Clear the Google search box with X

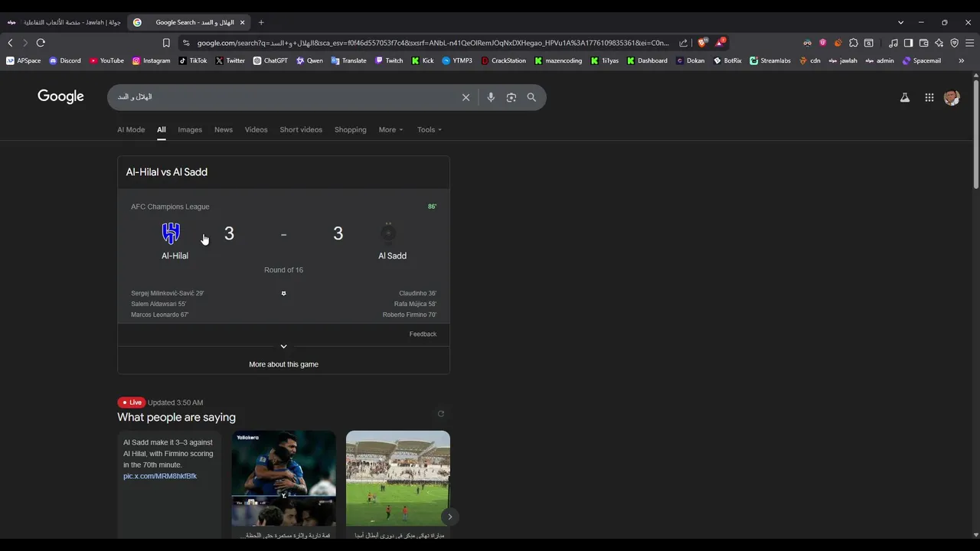[465, 97]
